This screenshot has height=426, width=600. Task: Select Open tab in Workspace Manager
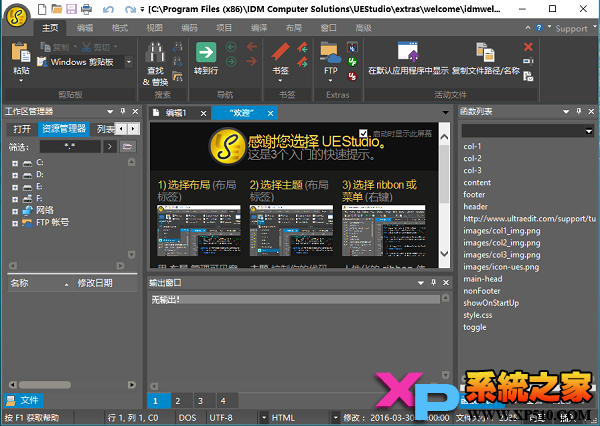tap(22, 129)
